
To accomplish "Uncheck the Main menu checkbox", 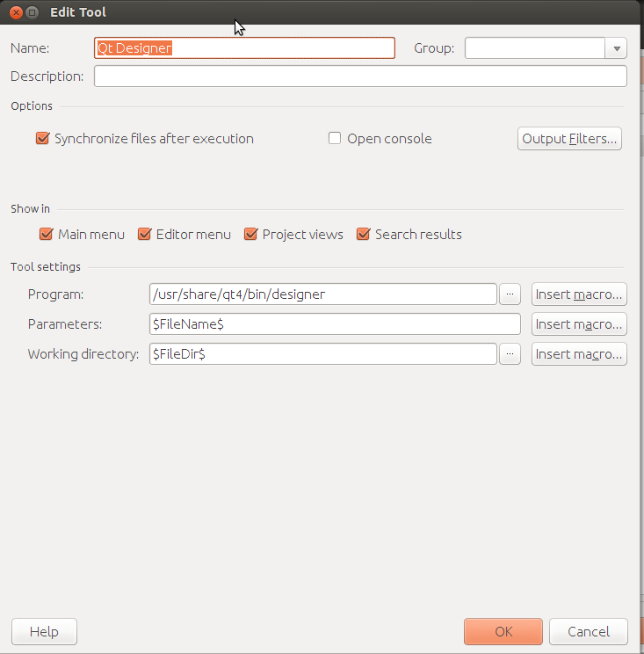I will [x=47, y=235].
